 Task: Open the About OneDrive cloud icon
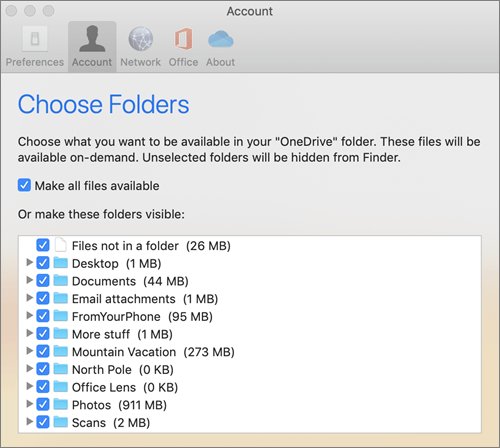[220, 39]
